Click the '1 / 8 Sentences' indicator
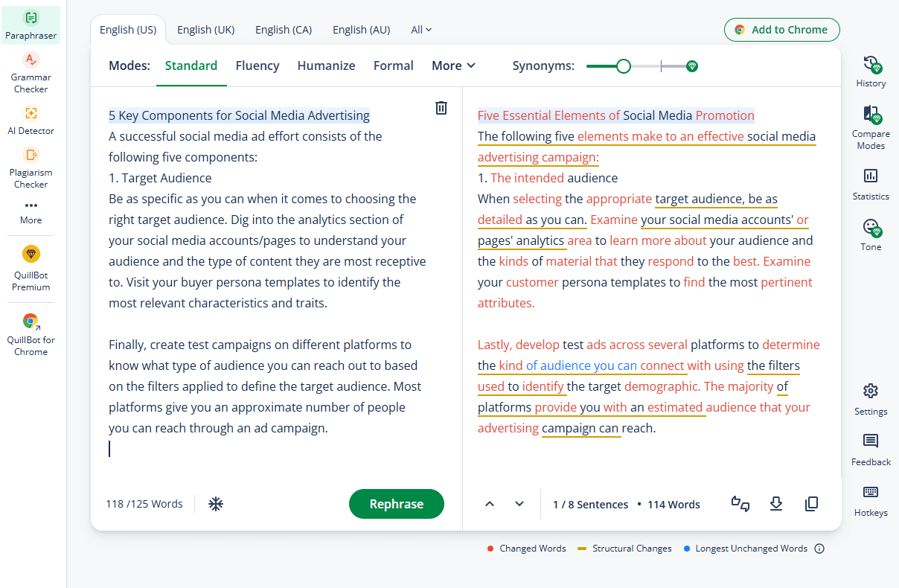 [x=591, y=505]
